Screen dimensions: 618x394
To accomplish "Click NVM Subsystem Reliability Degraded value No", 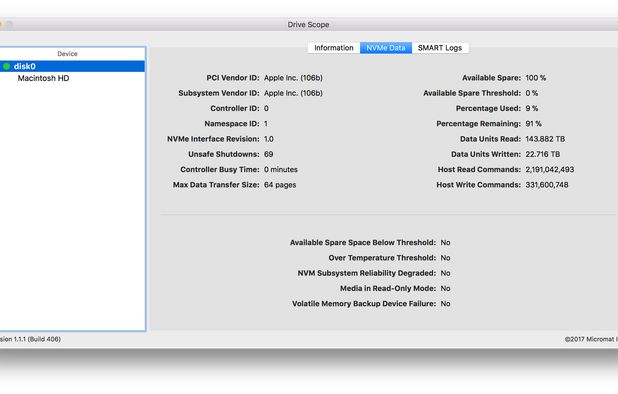I will click(445, 273).
